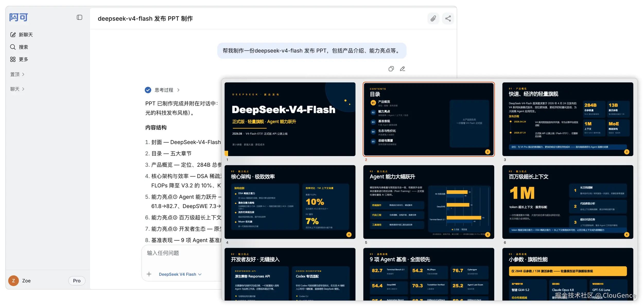Edit the user message

pyautogui.click(x=403, y=69)
